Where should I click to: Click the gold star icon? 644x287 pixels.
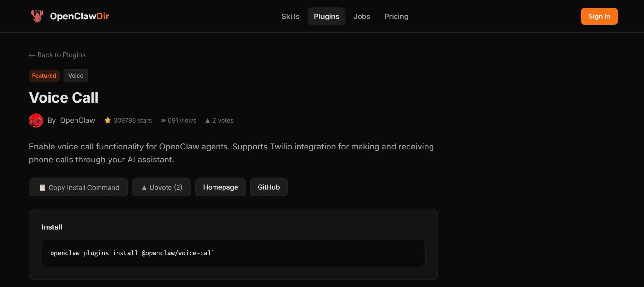108,120
